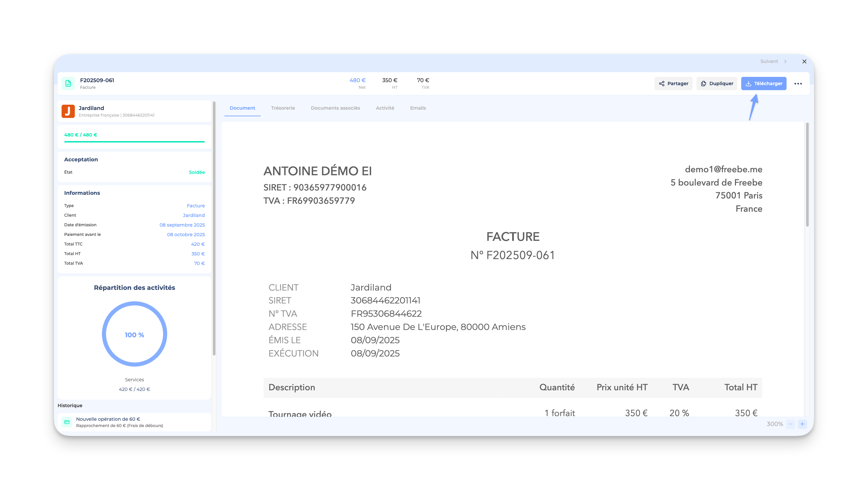Click the Partager share button

point(673,83)
